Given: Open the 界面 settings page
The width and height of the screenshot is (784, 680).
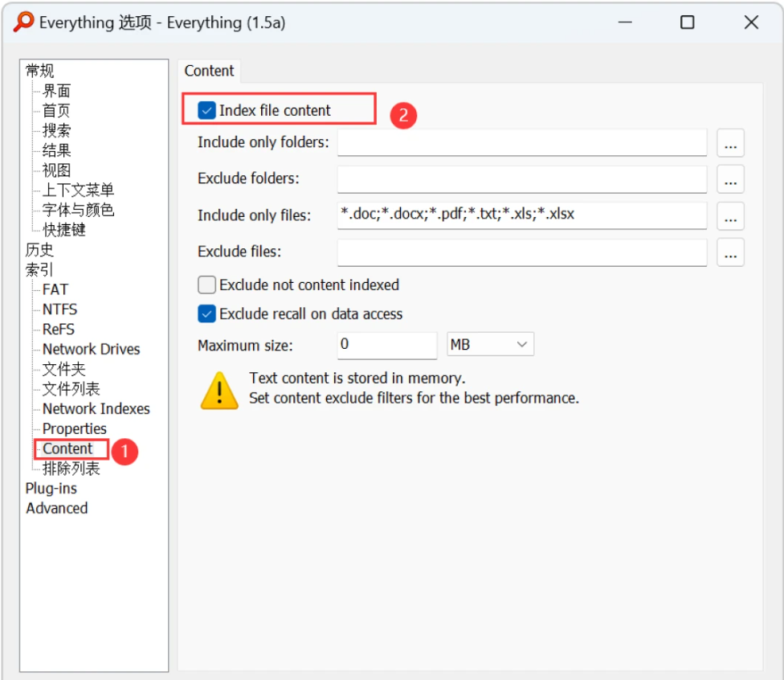Looking at the screenshot, I should (56, 91).
